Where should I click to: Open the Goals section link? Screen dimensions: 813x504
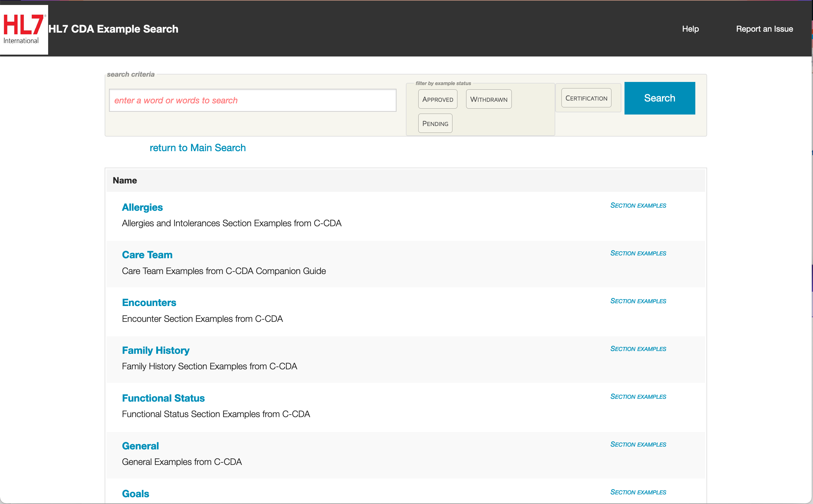pos(135,494)
